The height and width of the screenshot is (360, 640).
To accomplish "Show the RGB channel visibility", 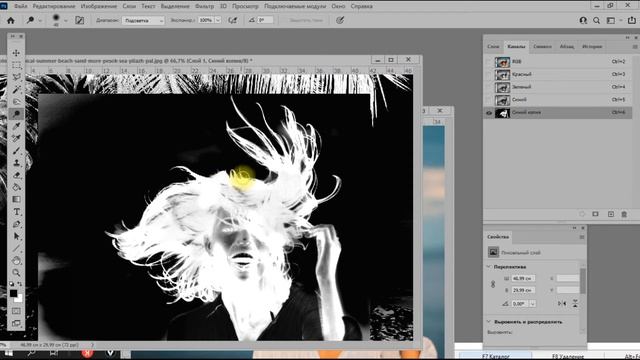I will [x=489, y=62].
